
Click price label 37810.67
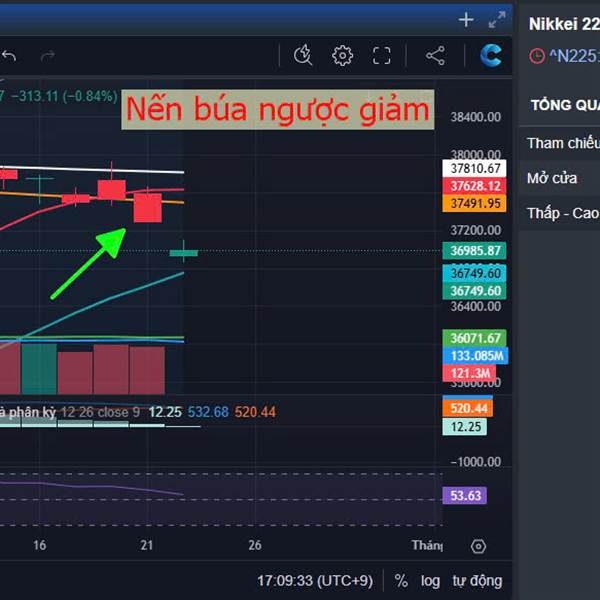pyautogui.click(x=474, y=168)
